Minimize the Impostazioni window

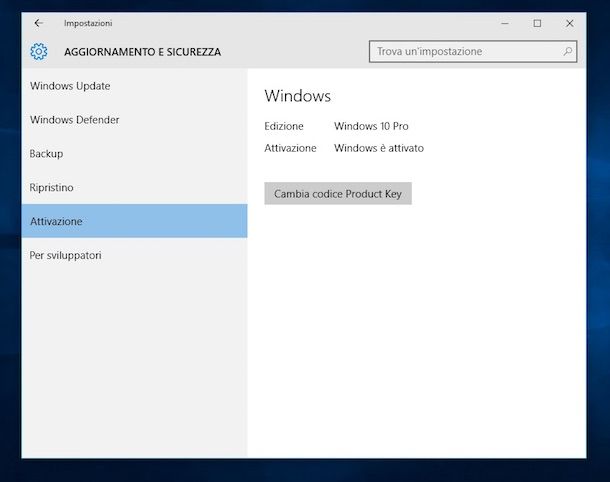pyautogui.click(x=505, y=23)
